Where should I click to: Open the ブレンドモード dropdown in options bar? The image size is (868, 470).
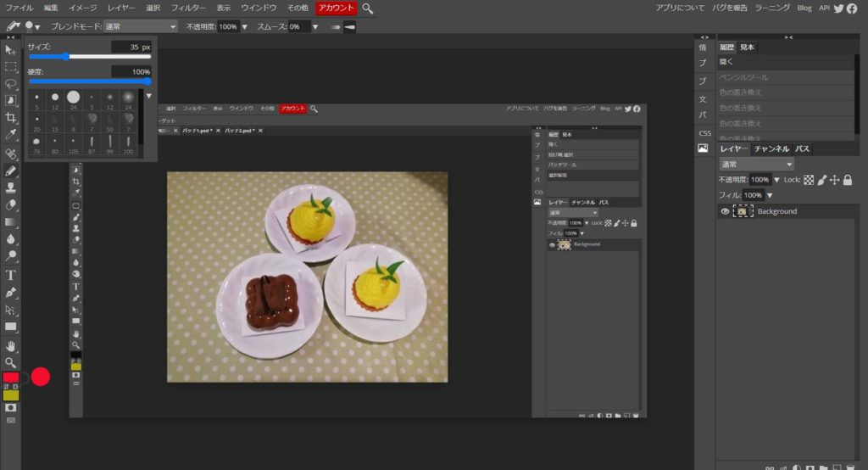click(139, 26)
